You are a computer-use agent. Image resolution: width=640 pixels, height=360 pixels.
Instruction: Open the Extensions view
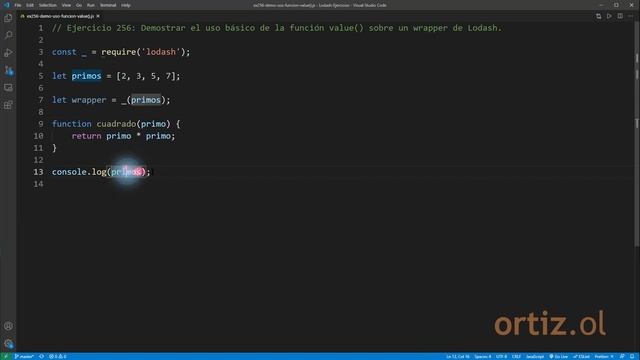[8, 105]
